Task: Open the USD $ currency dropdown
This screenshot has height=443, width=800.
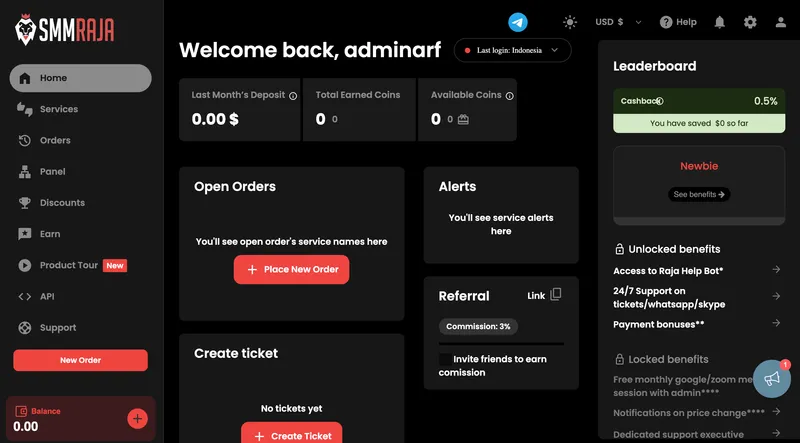Action: tap(618, 22)
